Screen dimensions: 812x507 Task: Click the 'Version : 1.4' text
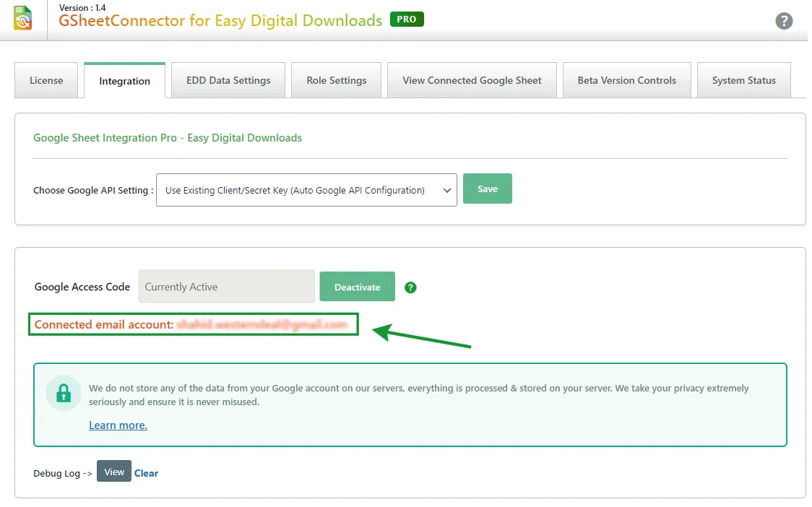pyautogui.click(x=82, y=8)
